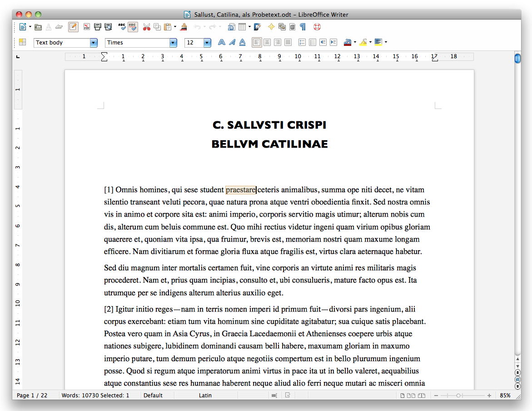Image resolution: width=532 pixels, height=411 pixels.
Task: Set Align Left
Action: [257, 42]
